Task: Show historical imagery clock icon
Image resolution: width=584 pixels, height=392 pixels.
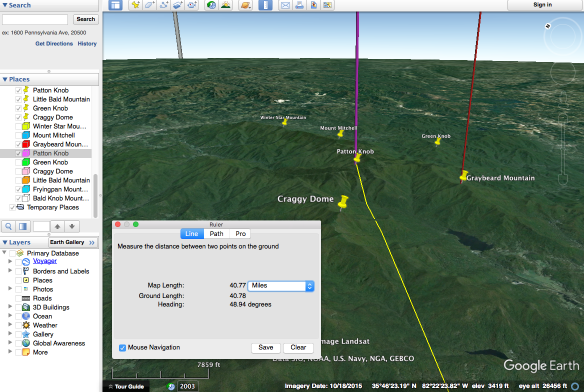Action: [x=212, y=5]
